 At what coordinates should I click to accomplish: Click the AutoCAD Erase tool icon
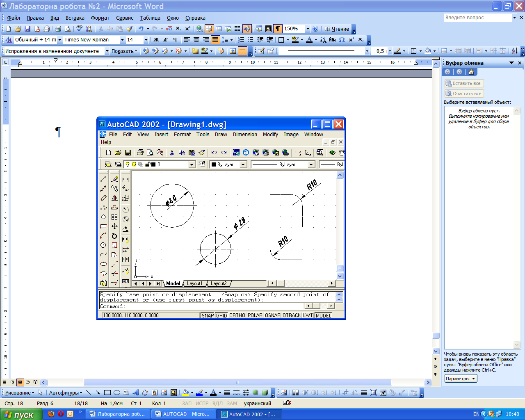click(114, 179)
